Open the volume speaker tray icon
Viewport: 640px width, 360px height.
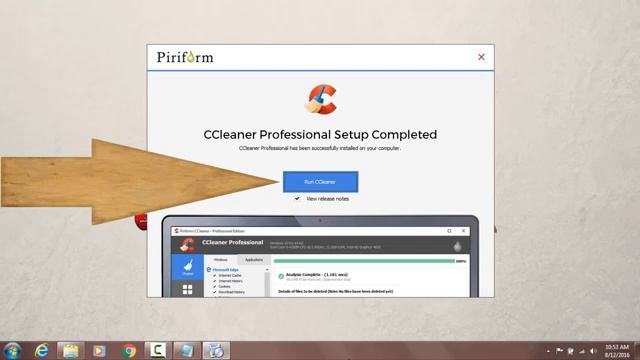coord(593,351)
